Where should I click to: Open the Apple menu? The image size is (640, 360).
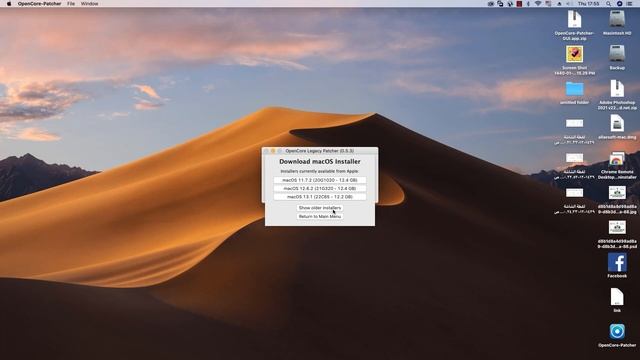pyautogui.click(x=9, y=4)
